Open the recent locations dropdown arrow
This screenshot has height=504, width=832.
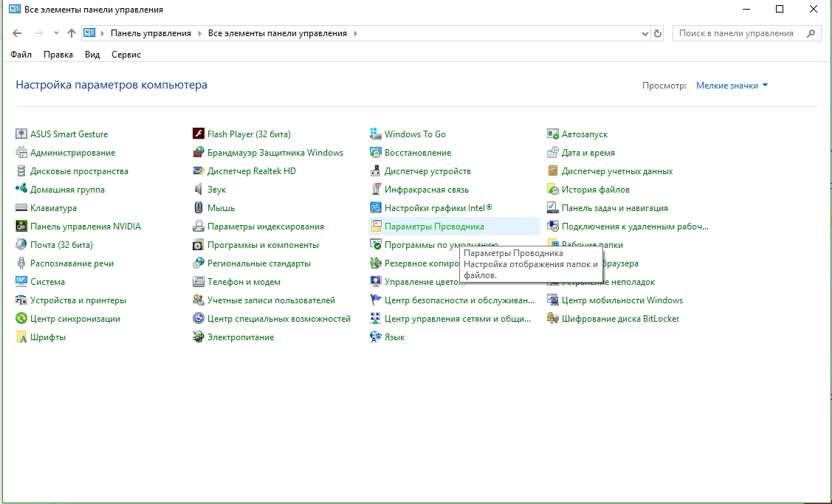(x=56, y=33)
